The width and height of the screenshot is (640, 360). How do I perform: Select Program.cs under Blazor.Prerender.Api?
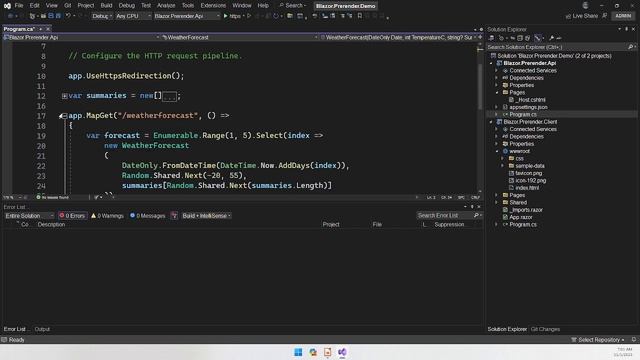pos(522,114)
